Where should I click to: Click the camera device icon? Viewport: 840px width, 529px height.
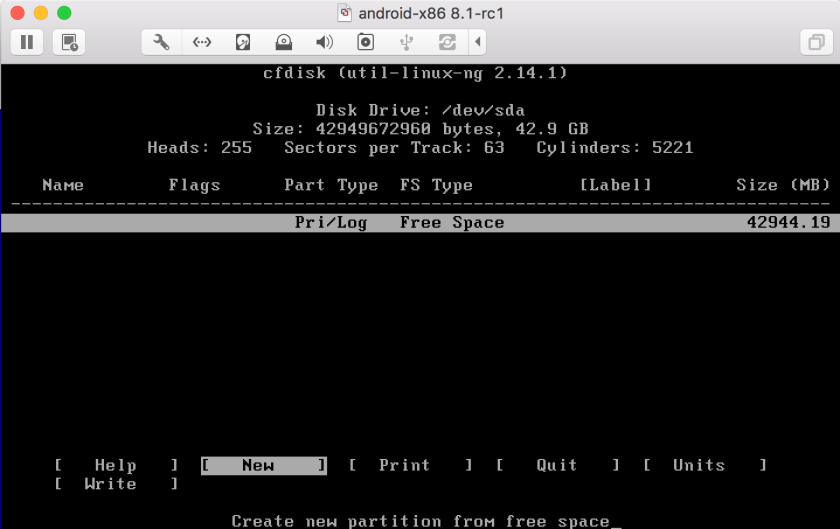click(x=365, y=42)
